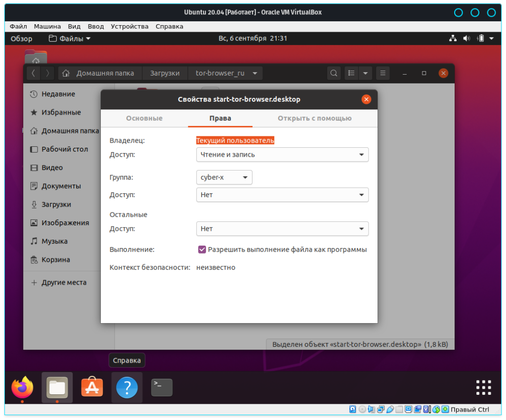The image size is (506, 420).
Task: Expand owner access dropdown 'Чтение и запись'
Action: click(x=282, y=155)
